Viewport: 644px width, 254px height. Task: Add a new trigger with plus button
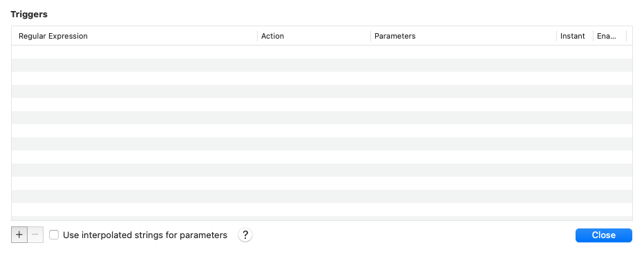(x=19, y=235)
